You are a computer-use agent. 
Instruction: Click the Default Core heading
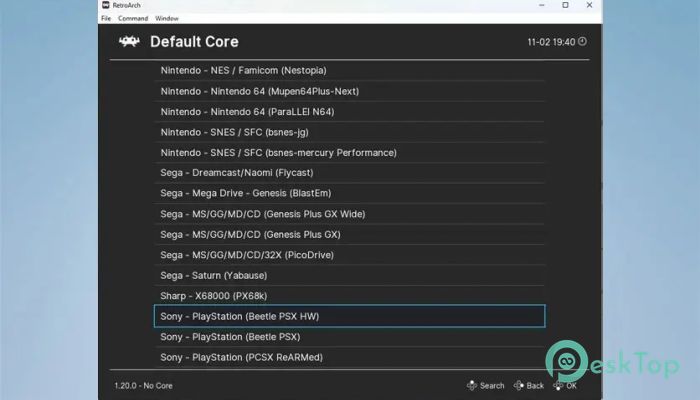[x=194, y=42]
